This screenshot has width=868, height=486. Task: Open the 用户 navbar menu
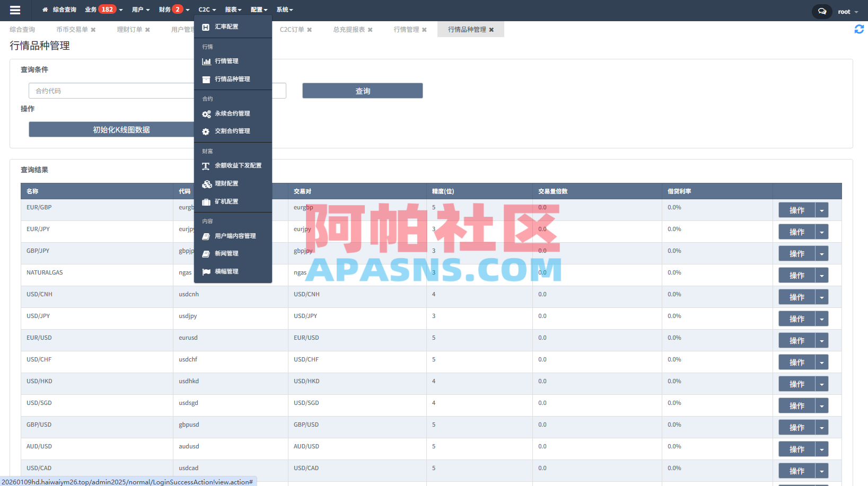[141, 10]
